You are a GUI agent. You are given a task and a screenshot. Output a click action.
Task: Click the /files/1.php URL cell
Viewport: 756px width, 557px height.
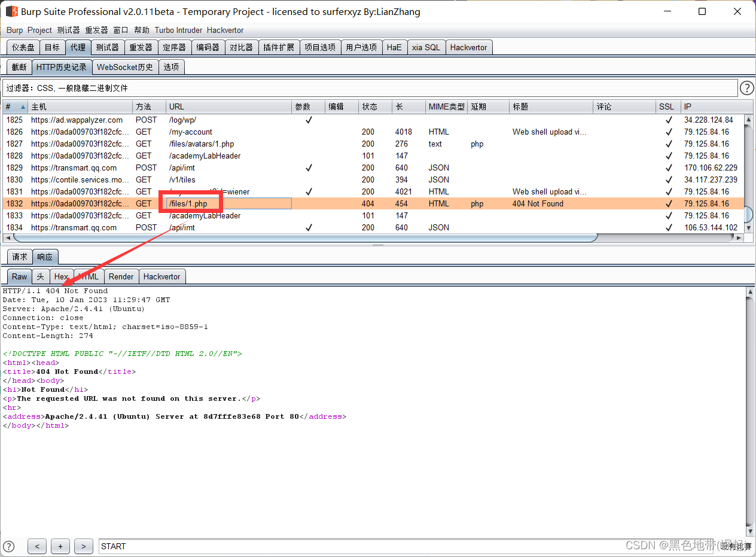coord(228,203)
